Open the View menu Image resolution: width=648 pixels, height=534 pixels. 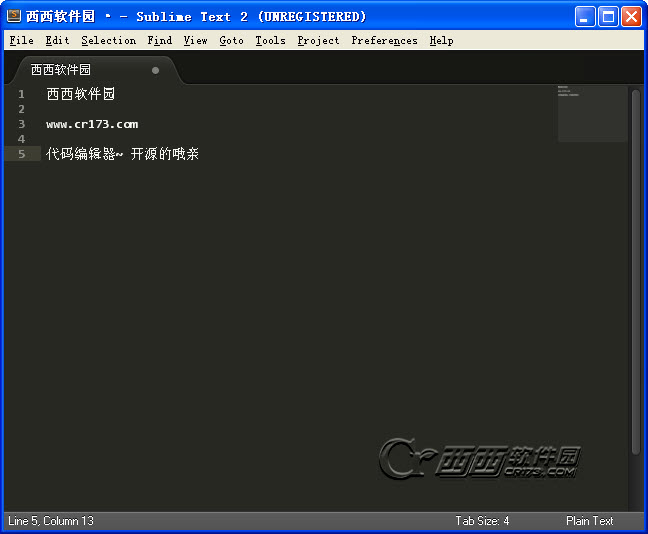click(195, 41)
